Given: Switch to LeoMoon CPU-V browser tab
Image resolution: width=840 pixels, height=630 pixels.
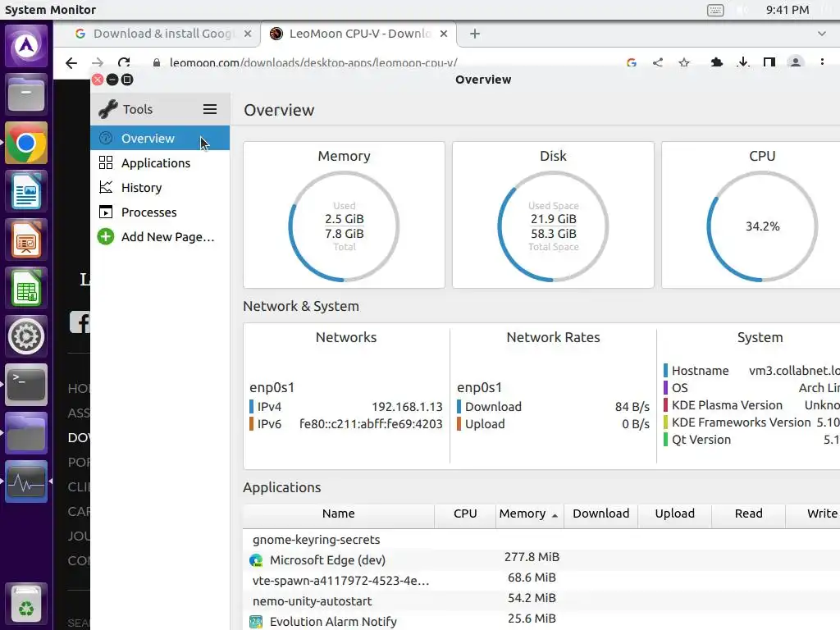Looking at the screenshot, I should tap(359, 34).
